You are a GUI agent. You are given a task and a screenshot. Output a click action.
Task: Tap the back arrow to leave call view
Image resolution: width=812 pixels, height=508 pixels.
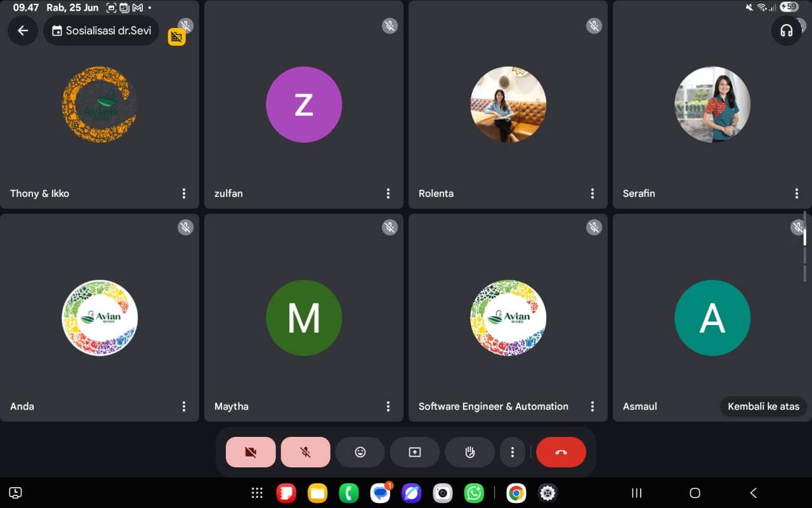click(23, 30)
